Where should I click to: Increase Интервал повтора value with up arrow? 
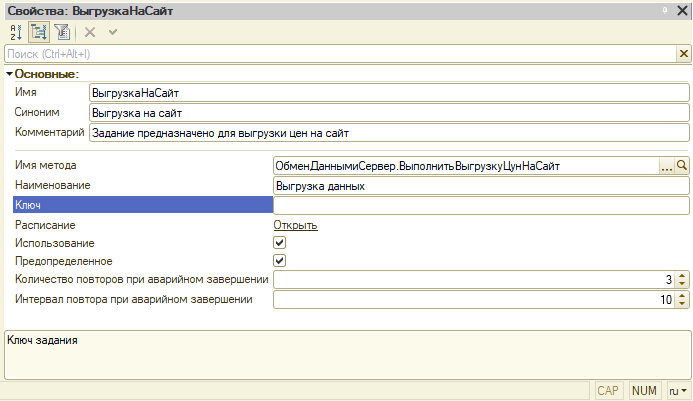pyautogui.click(x=682, y=295)
